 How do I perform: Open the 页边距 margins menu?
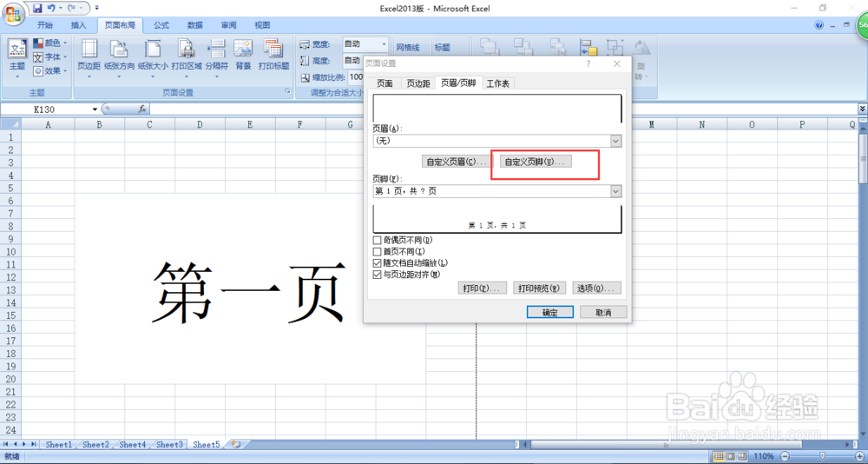[89, 57]
